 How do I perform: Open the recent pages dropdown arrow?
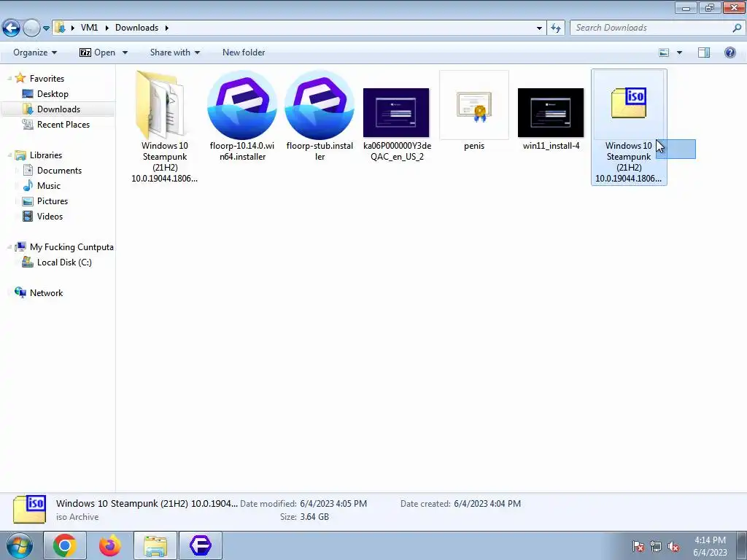coord(46,28)
